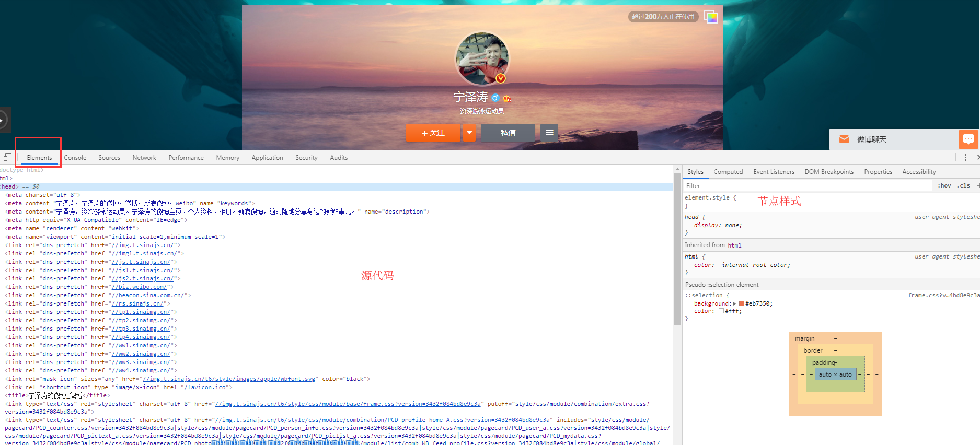The width and height of the screenshot is (980, 445).
Task: Click the cover skin icon at top right
Action: coord(711,17)
